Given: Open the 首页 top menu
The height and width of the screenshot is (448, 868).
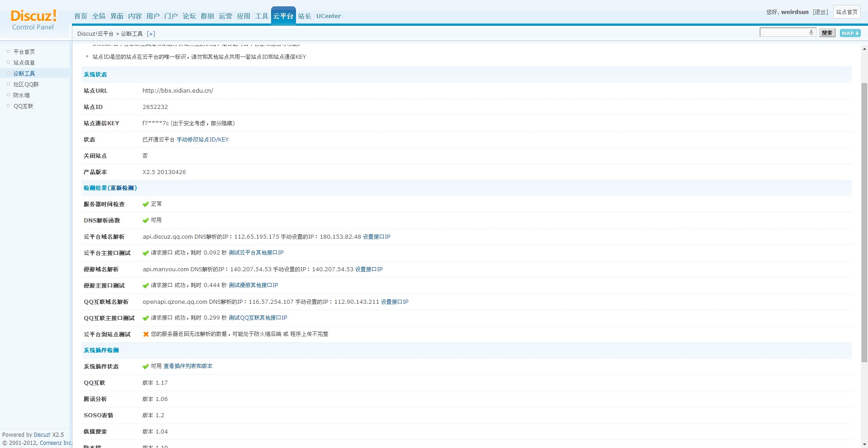Looking at the screenshot, I should pos(81,16).
